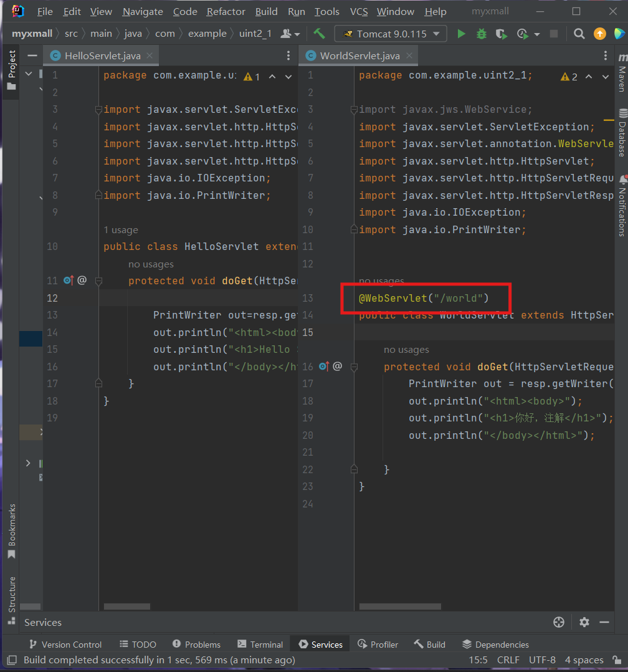628x672 pixels.
Task: Collapse import block fold in HelloServlet line 3
Action: coord(98,110)
